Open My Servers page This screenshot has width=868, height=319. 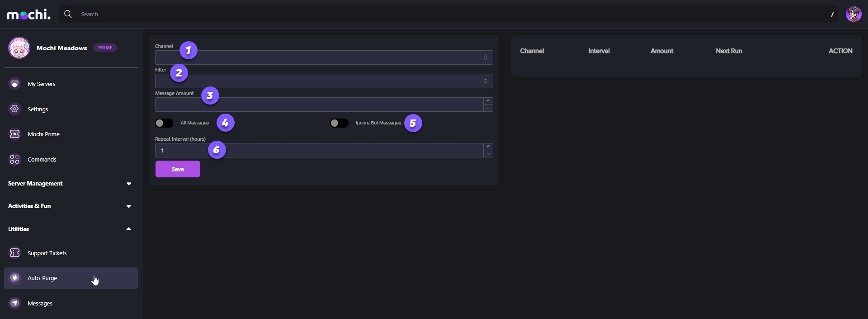click(x=71, y=84)
